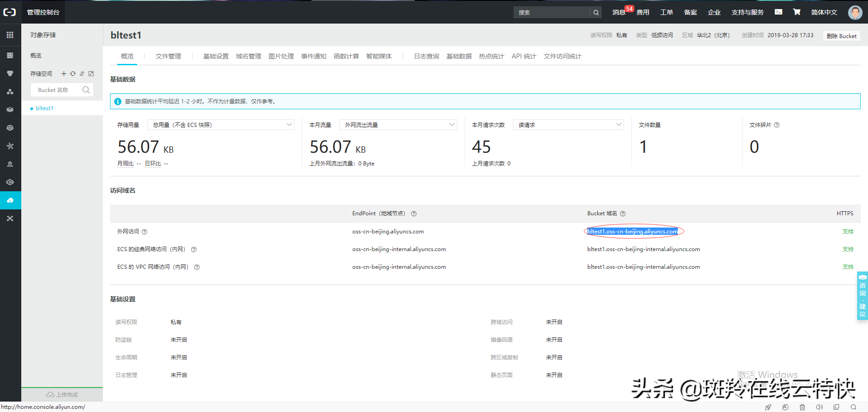This screenshot has height=412, width=868.
Task: Switch to the 概览 tab
Action: [x=127, y=56]
